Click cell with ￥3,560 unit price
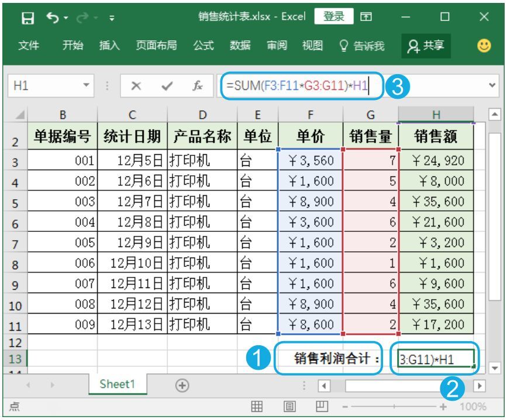 click(x=311, y=160)
